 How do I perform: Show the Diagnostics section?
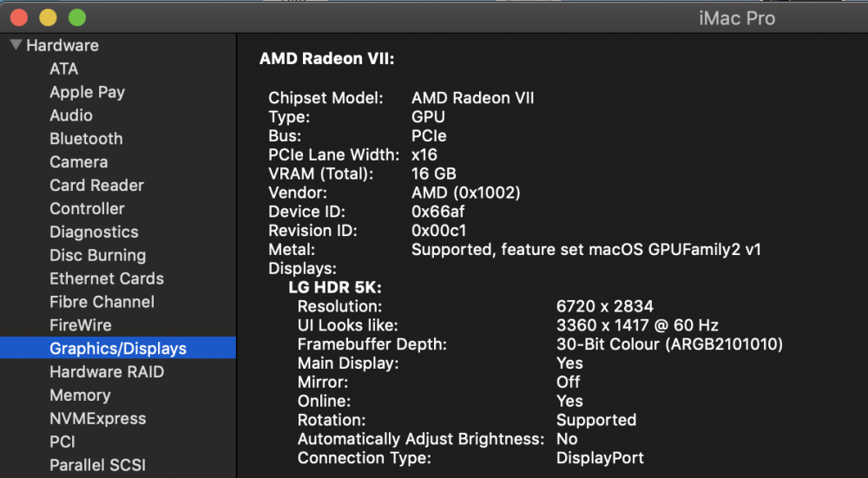tap(94, 232)
